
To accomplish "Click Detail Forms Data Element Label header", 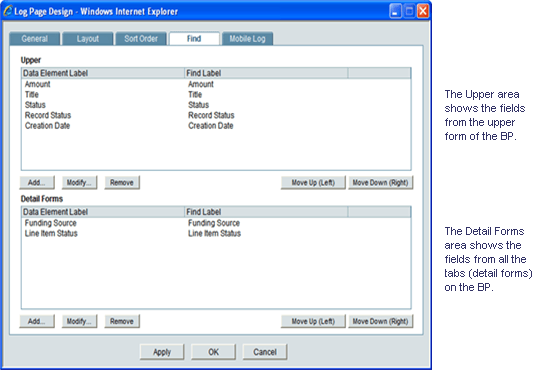I will (x=103, y=212).
